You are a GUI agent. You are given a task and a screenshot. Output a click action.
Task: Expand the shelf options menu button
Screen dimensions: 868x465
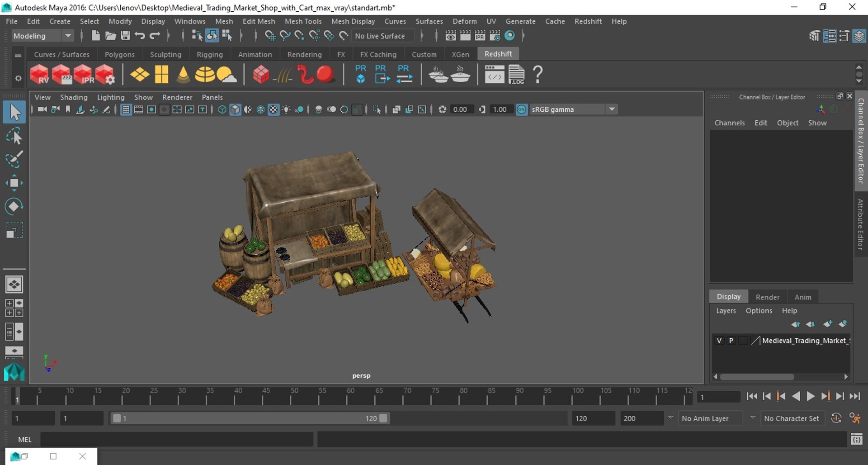(x=18, y=78)
